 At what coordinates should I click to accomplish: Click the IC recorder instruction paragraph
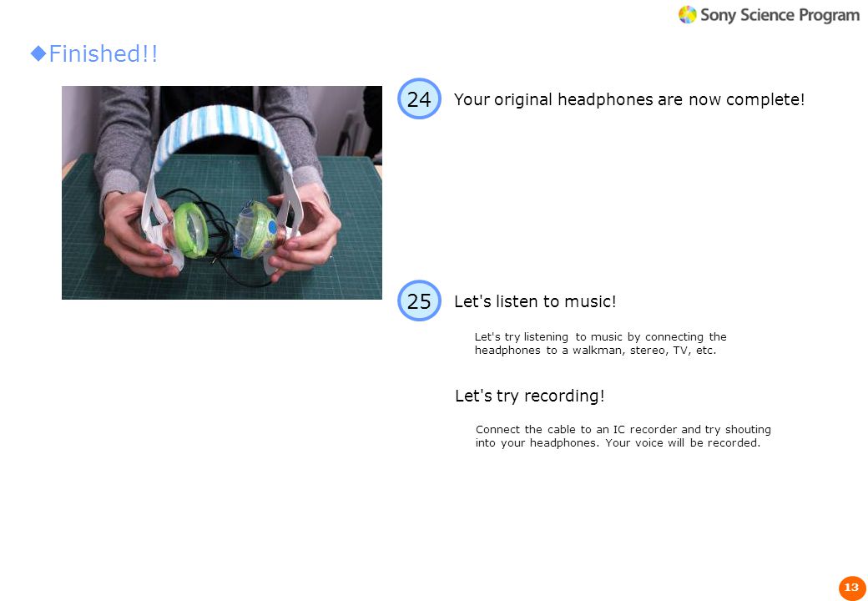point(623,436)
